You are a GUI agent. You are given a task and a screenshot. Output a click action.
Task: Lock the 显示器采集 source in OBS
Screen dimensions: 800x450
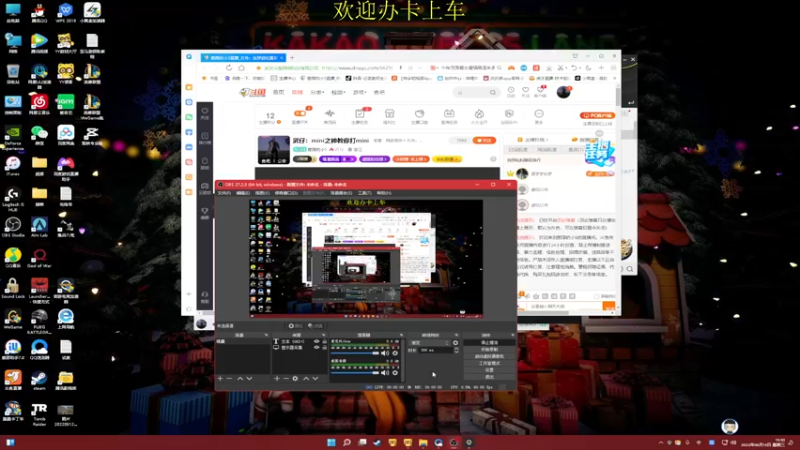pos(324,347)
